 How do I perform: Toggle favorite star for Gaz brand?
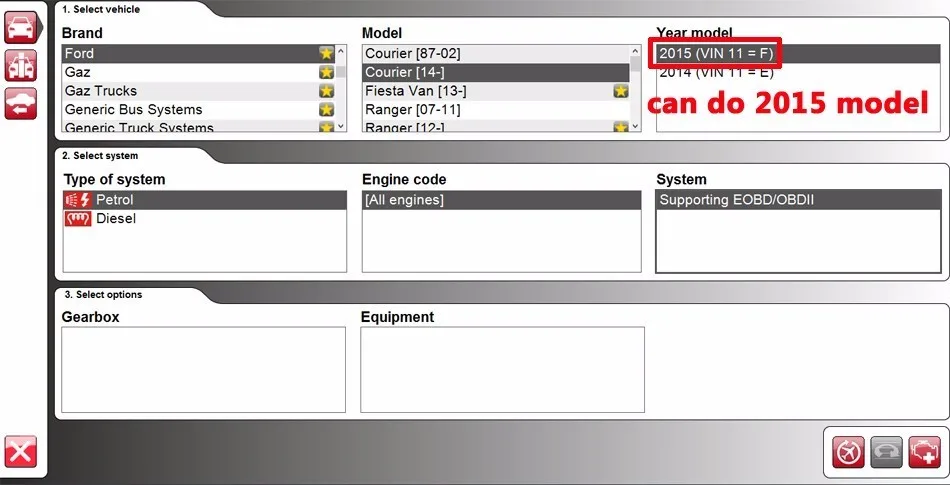coord(327,72)
